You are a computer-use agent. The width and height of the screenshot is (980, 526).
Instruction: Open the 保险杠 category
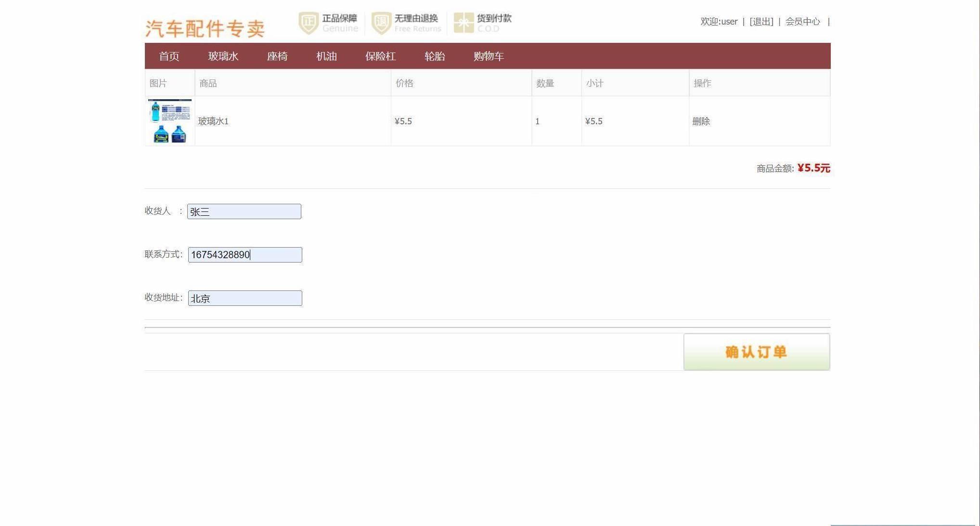pyautogui.click(x=380, y=56)
